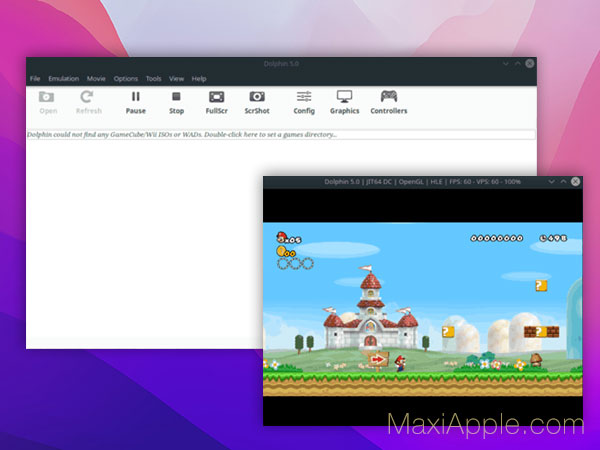Viewport: 600px width, 450px height.
Task: Close the game render window
Action: pos(576,181)
